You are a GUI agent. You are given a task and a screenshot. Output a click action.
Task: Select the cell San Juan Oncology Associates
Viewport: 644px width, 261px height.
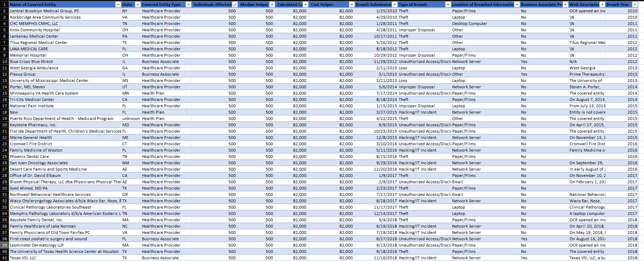coord(65,163)
